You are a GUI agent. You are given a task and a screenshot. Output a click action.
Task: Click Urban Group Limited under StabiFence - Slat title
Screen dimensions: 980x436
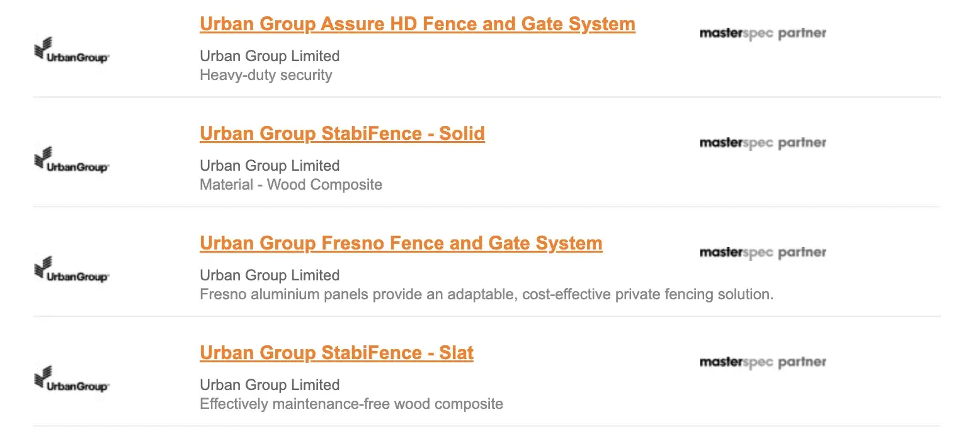[270, 385]
